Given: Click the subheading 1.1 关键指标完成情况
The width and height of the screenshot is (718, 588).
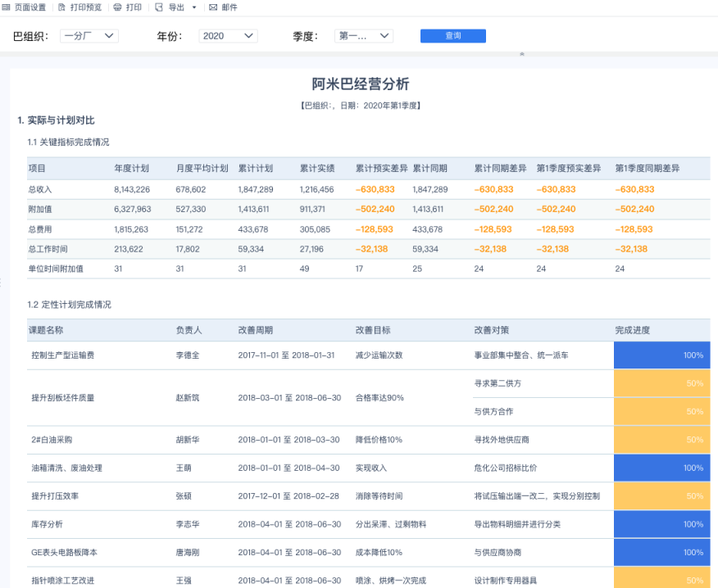Looking at the screenshot, I should point(68,142).
